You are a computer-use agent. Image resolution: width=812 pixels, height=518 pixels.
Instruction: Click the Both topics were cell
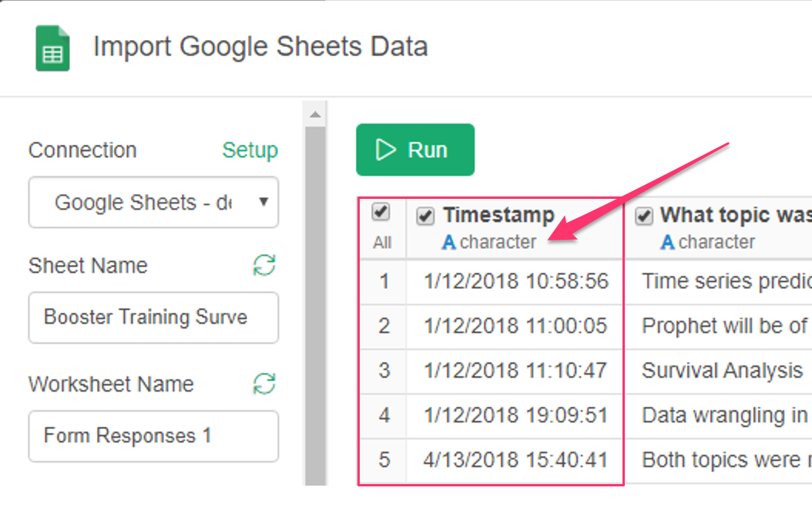(x=719, y=459)
